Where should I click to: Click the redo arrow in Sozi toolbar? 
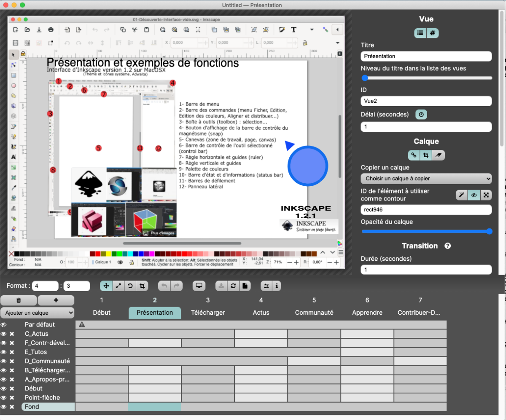click(177, 286)
